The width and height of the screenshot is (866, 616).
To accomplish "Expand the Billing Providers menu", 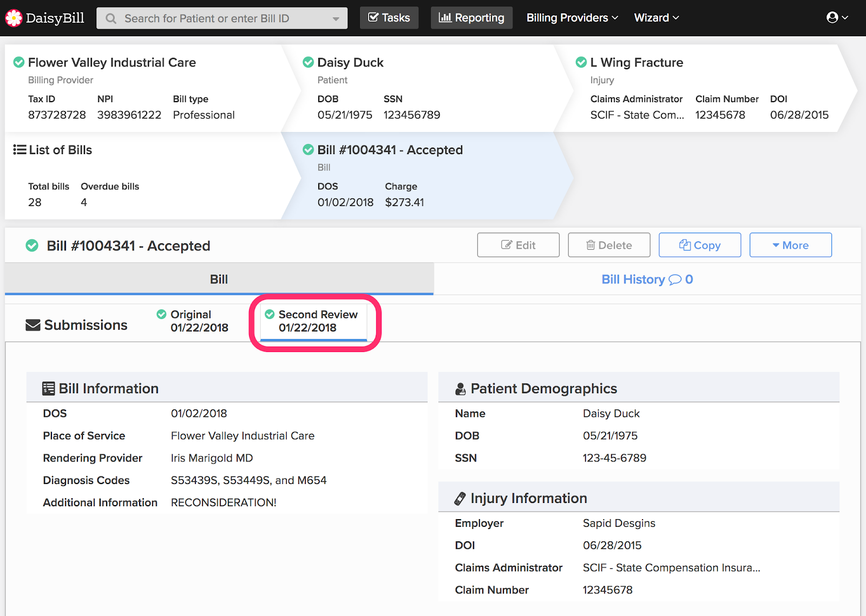I will pyautogui.click(x=572, y=18).
